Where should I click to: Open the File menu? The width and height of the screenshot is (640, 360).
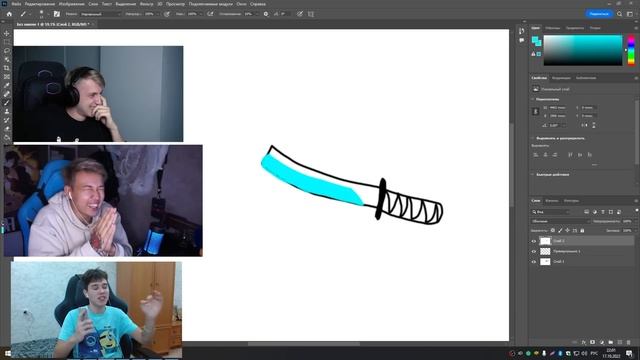pos(16,4)
